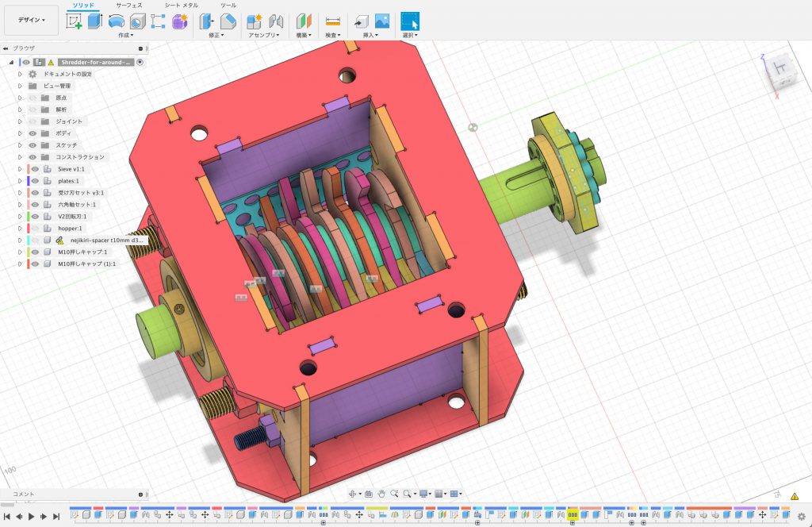
Task: Expand the plates:1 tree node
Action: (x=20, y=181)
